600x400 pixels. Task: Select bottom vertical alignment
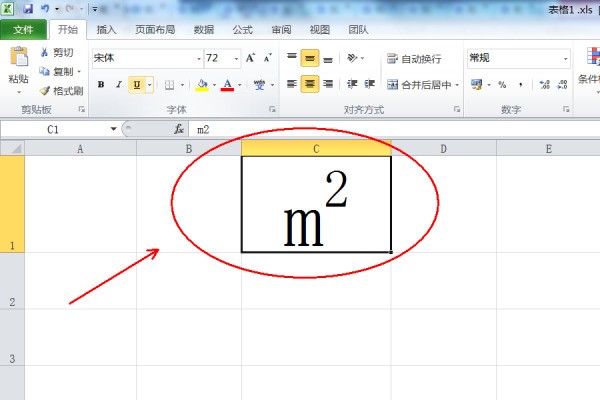pyautogui.click(x=328, y=58)
